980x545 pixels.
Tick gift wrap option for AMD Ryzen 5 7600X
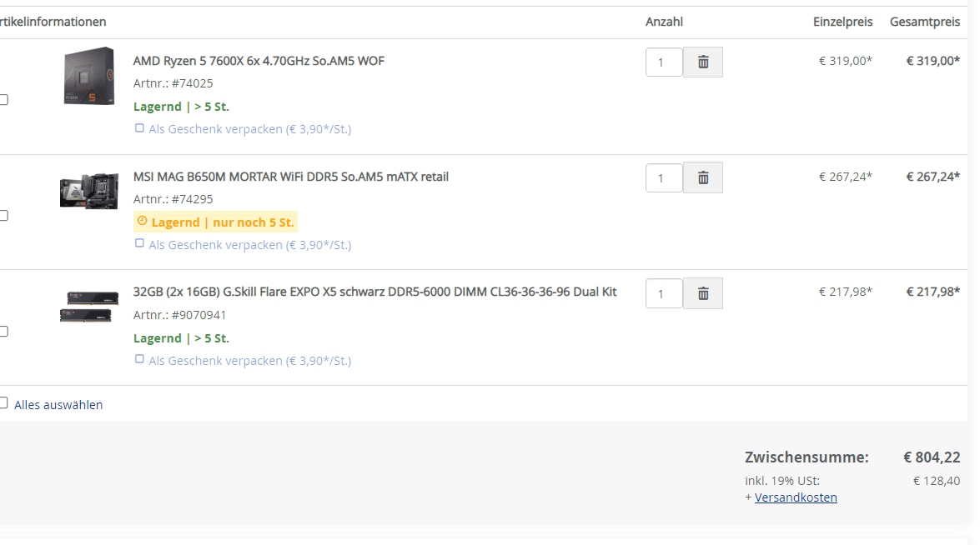click(139, 128)
